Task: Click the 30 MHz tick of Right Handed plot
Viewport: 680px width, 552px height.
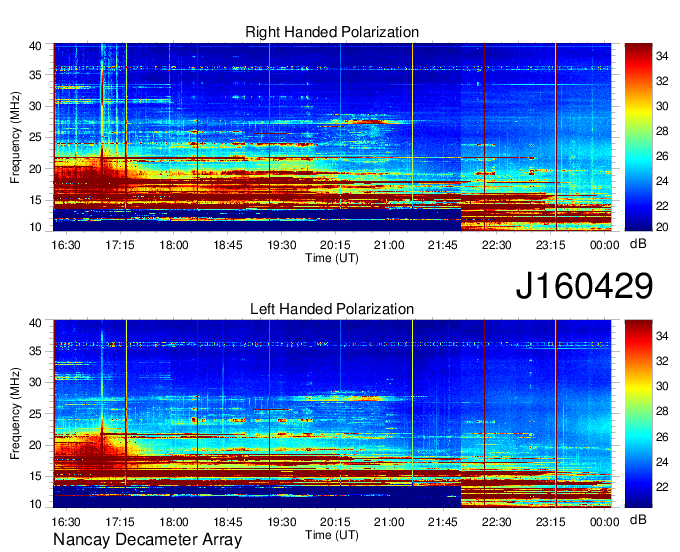Action: click(x=35, y=106)
